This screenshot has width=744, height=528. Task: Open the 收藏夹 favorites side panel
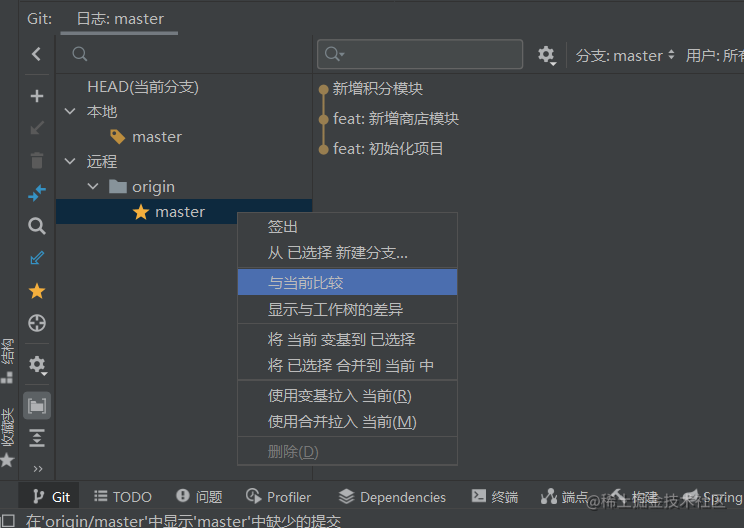click(7, 437)
